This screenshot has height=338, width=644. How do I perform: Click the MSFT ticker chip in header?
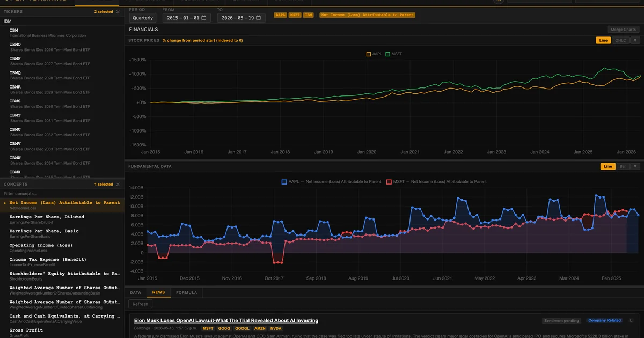[295, 15]
